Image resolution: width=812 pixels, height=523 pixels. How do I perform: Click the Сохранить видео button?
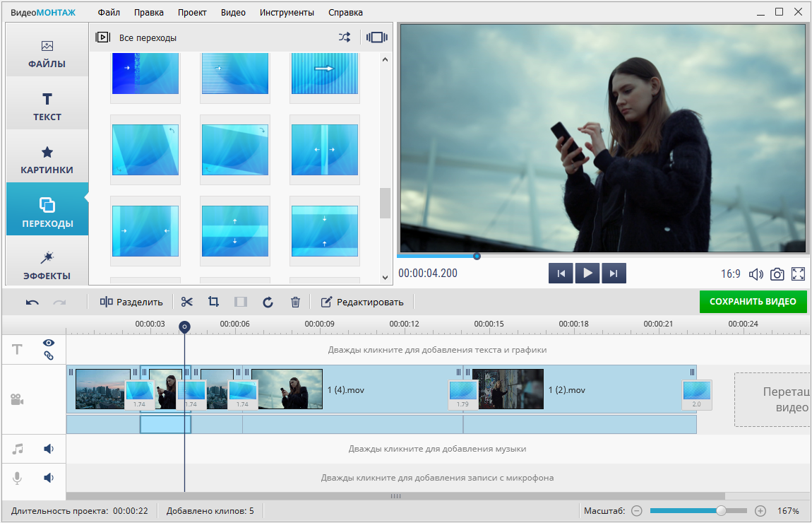coord(753,301)
